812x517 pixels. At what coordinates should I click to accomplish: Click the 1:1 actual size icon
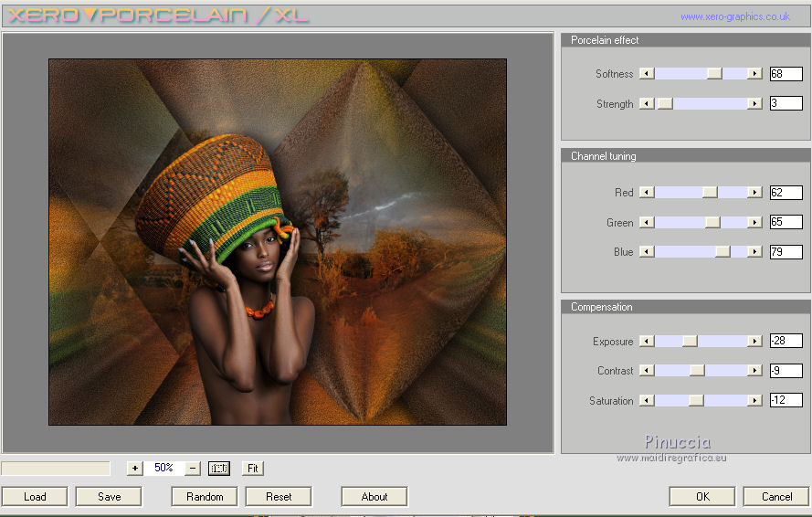click(219, 469)
